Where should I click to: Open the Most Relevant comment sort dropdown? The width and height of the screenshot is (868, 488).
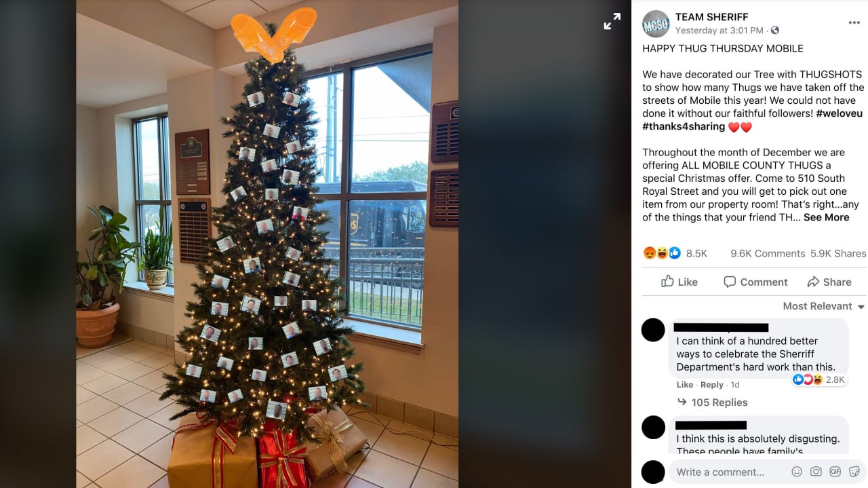824,306
